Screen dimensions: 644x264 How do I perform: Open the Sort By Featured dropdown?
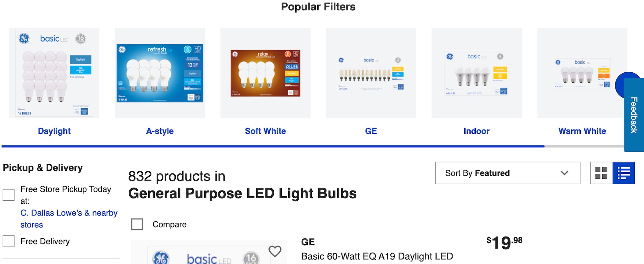(x=508, y=173)
